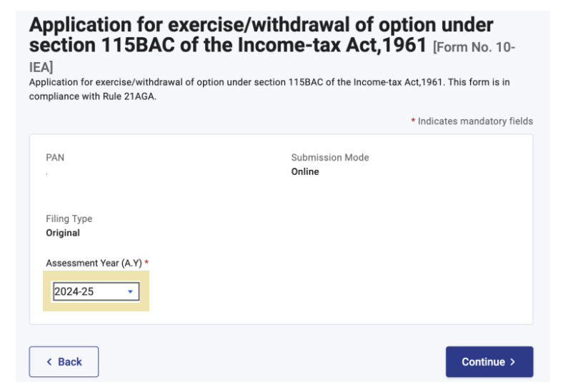Click the Filing Type label
This screenshot has width=563, height=392.
tap(69, 219)
